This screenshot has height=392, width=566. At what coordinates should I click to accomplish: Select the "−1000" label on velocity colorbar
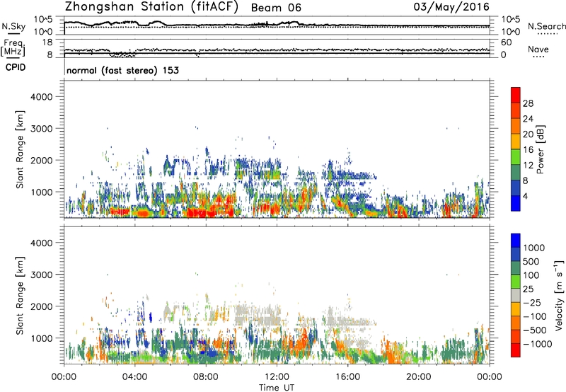(537, 344)
